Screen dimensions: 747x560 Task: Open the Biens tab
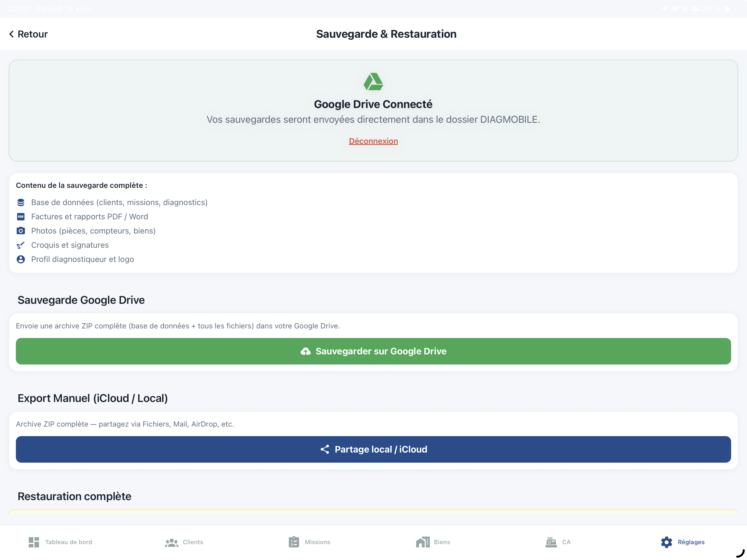pos(433,542)
